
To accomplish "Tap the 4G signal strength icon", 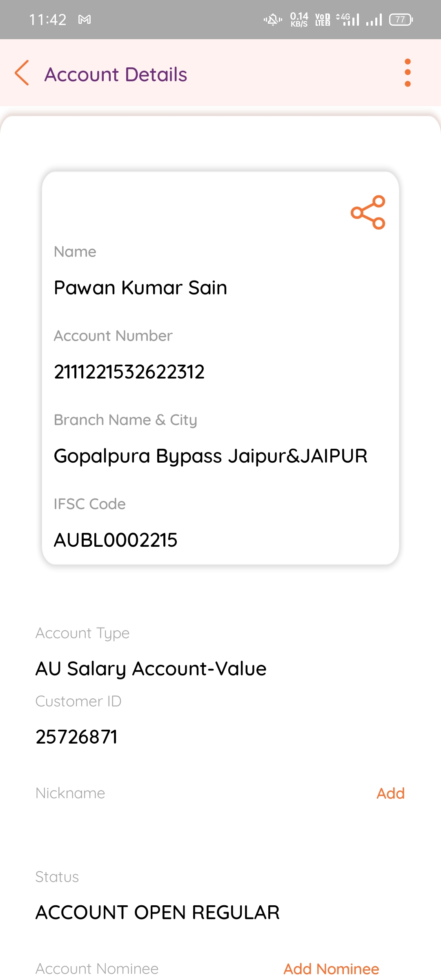I will tap(348, 20).
